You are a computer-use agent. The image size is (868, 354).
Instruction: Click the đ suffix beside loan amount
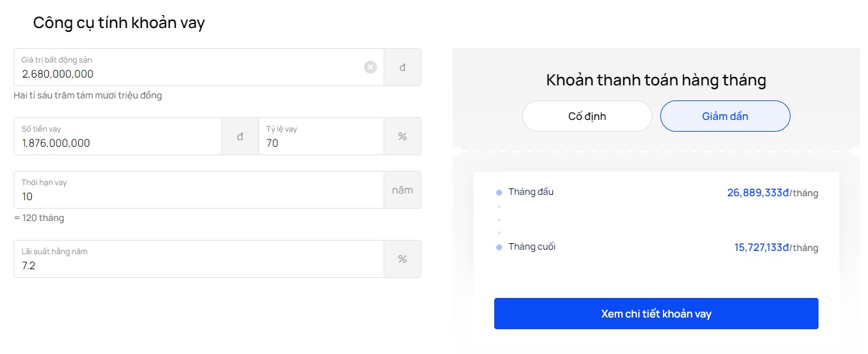click(x=240, y=136)
